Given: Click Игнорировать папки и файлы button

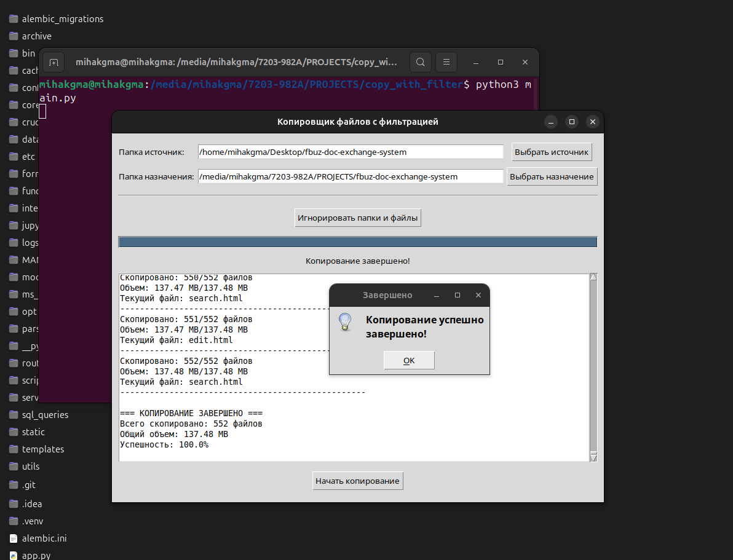Looking at the screenshot, I should (x=358, y=218).
